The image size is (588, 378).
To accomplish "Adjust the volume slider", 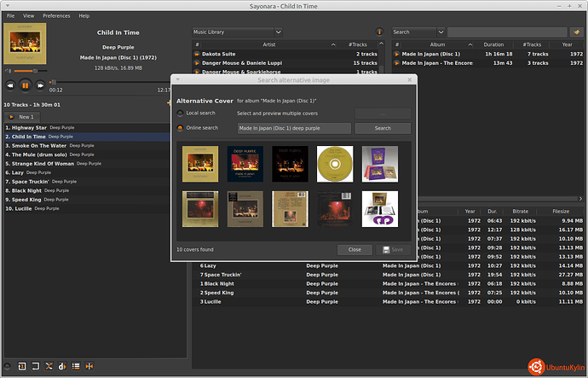I will click(x=31, y=71).
